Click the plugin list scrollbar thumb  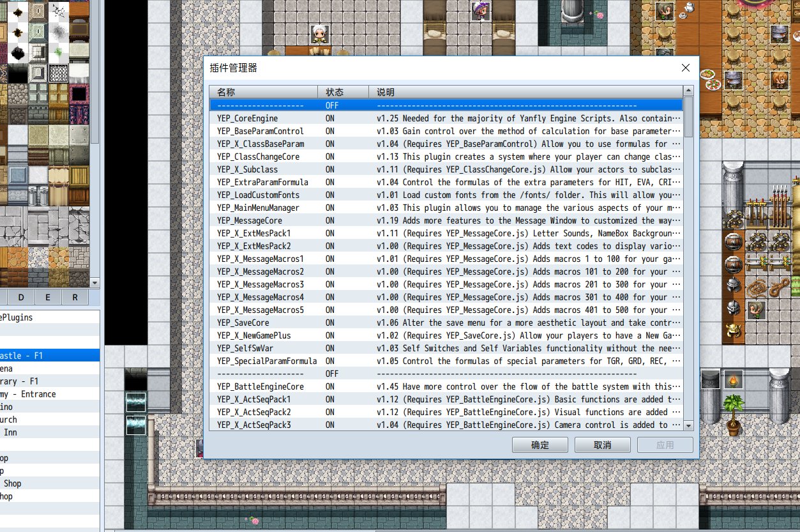pyautogui.click(x=688, y=117)
